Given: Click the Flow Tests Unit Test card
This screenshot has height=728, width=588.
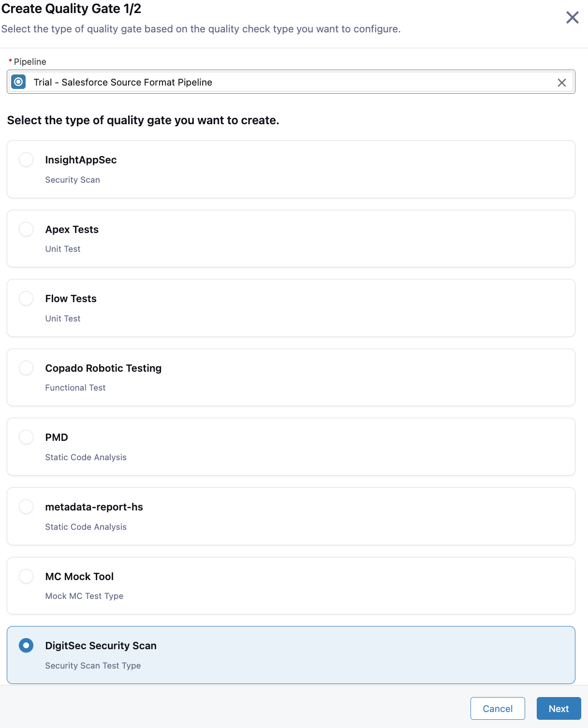Looking at the screenshot, I should (x=291, y=308).
